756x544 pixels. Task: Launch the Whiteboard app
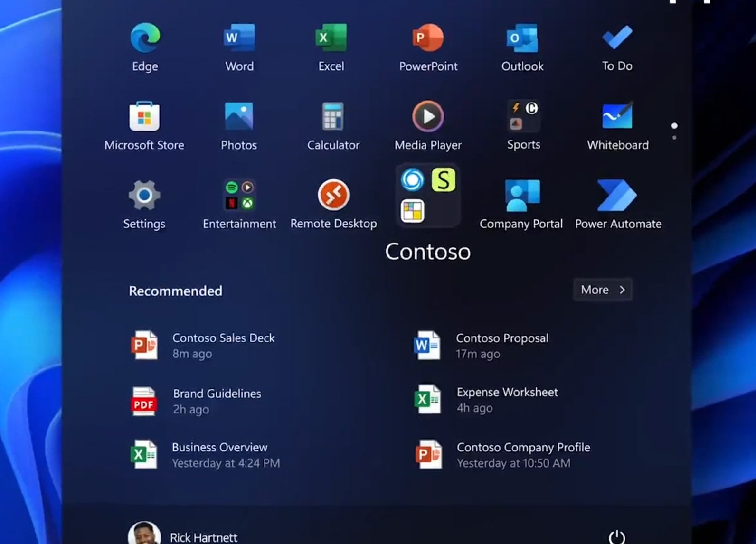pyautogui.click(x=617, y=126)
